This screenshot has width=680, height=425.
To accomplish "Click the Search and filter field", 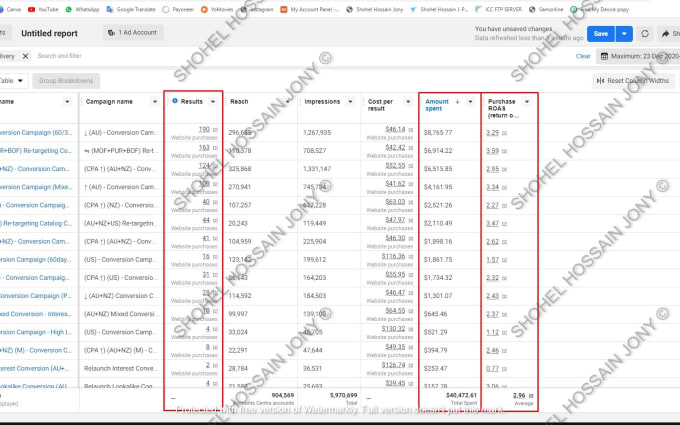I will pyautogui.click(x=59, y=56).
